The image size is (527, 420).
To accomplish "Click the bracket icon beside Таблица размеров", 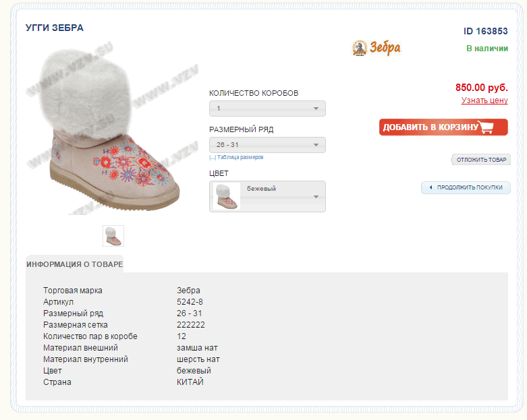I will 213,158.
